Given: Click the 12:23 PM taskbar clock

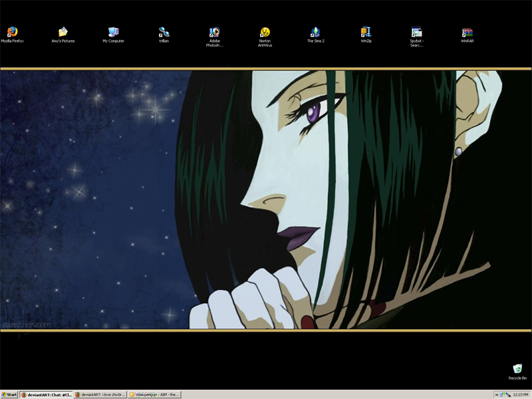Looking at the screenshot, I should click(521, 394).
